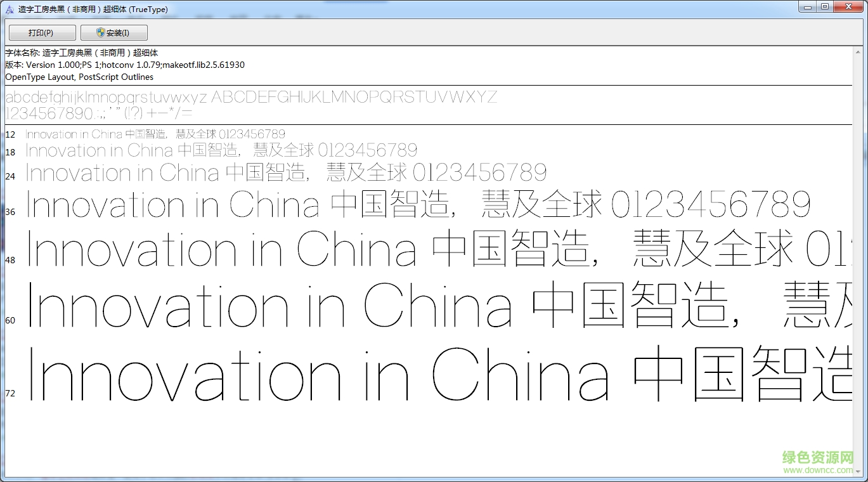Click the size label 12
Image resolution: width=868 pixels, height=482 pixels.
10,134
